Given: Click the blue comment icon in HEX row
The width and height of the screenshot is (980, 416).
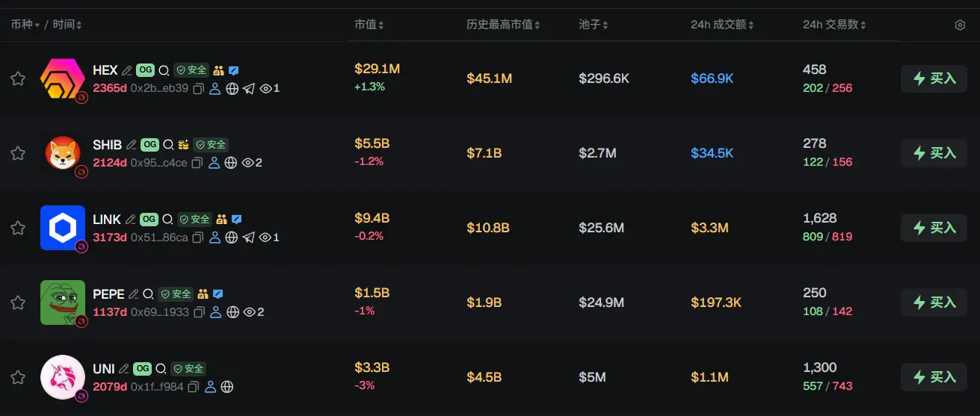Looking at the screenshot, I should click(x=233, y=70).
